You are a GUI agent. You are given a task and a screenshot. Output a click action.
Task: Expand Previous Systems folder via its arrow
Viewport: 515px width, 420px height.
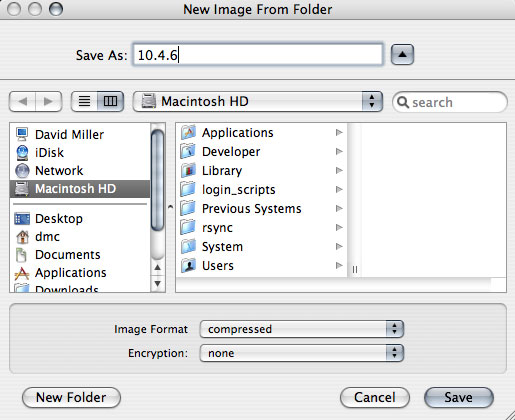point(339,208)
